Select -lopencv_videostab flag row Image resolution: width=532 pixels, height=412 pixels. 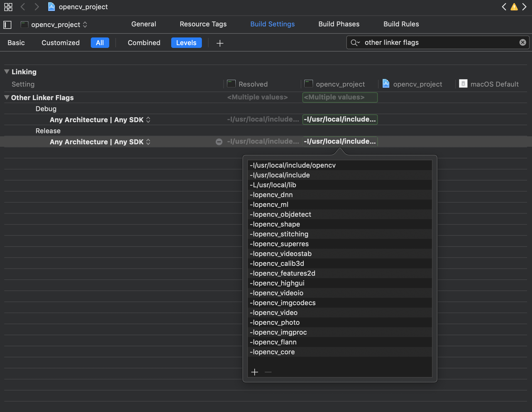point(340,254)
